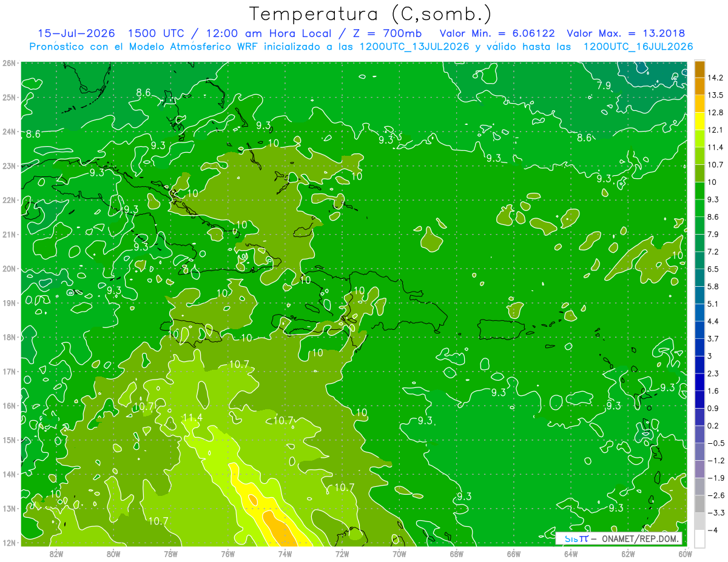Click the "68W" longitude axis label

[457, 554]
